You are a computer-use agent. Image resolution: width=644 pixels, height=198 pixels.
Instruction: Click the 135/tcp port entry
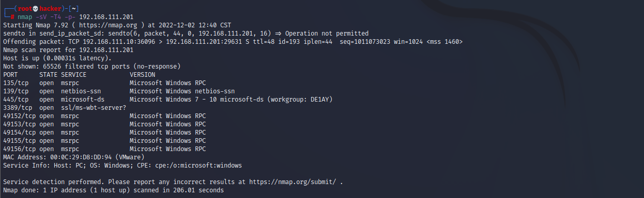(x=16, y=82)
